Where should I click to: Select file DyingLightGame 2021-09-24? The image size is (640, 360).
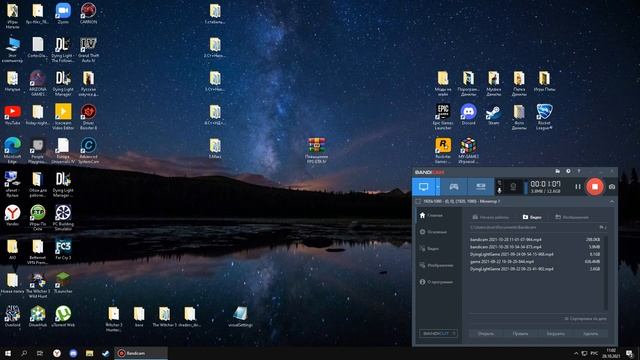(x=535, y=254)
